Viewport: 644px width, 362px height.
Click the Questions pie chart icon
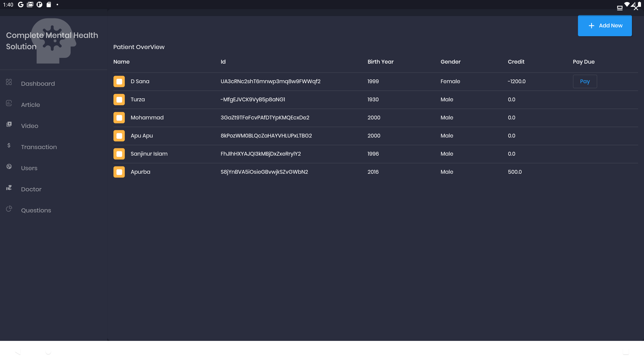coord(9,209)
